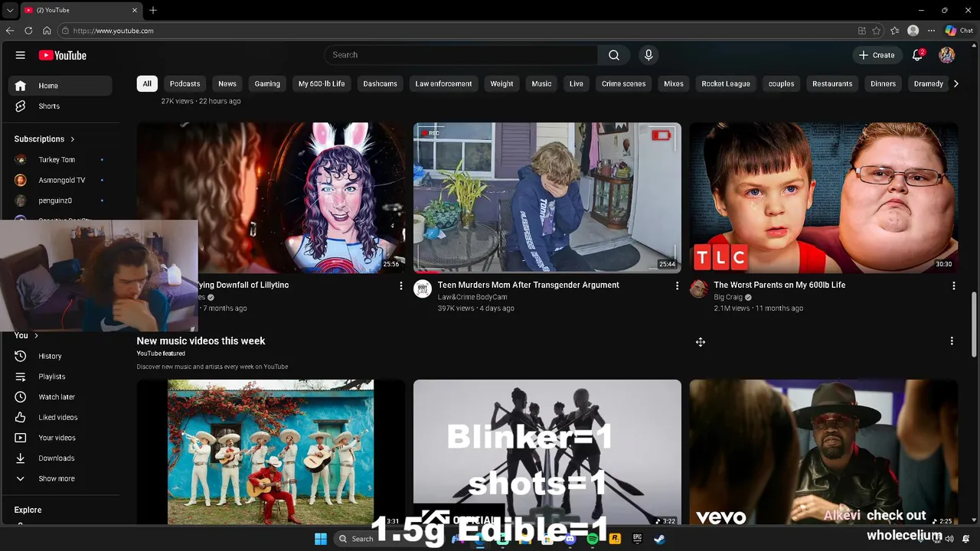Open a new browser tab
Screen dimensions: 980x551
(x=153, y=10)
